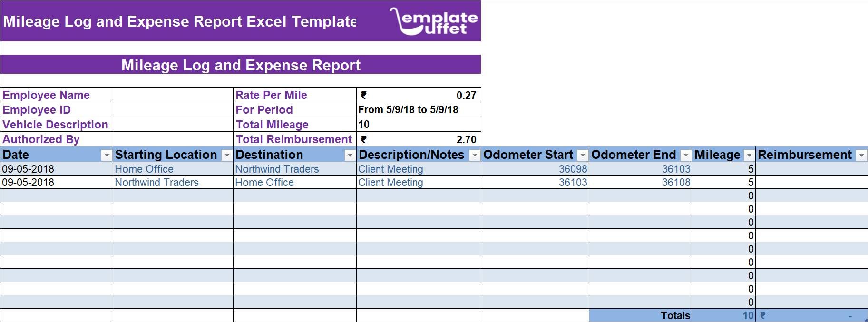The width and height of the screenshot is (868, 322).
Task: Open the Date column filter
Action: [107, 155]
